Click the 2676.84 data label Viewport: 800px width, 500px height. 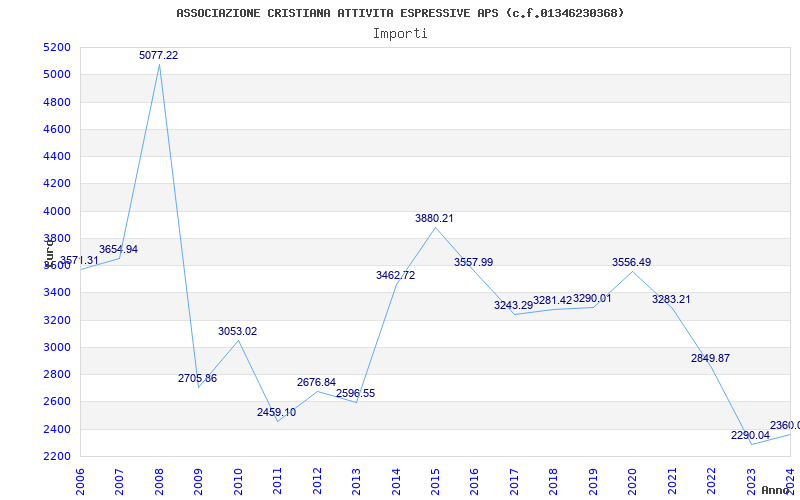coord(316,383)
